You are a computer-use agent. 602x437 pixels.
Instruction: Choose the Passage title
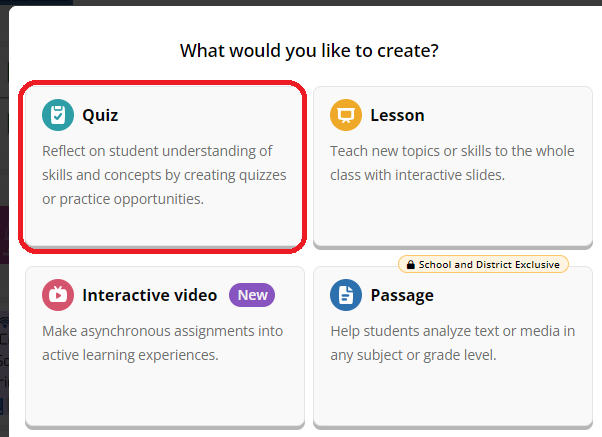pyautogui.click(x=402, y=295)
